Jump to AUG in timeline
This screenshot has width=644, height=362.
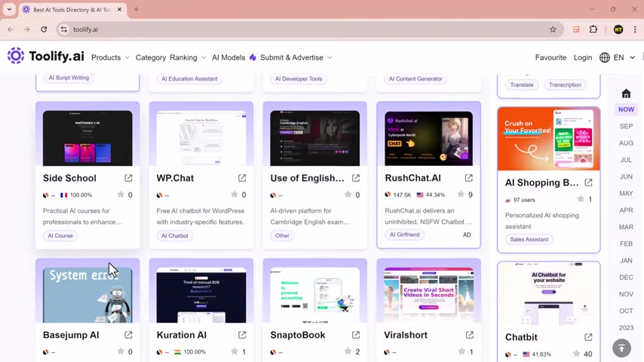click(x=626, y=143)
